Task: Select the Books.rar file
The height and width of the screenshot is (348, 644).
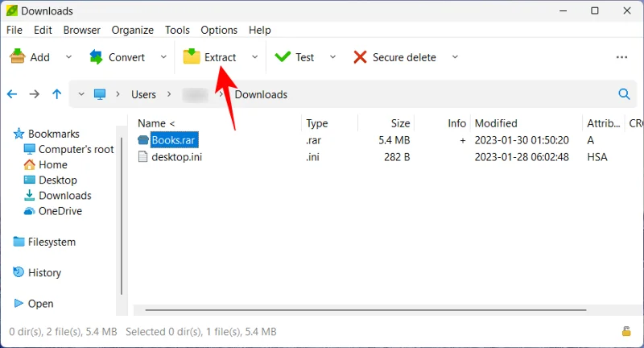Action: point(174,140)
